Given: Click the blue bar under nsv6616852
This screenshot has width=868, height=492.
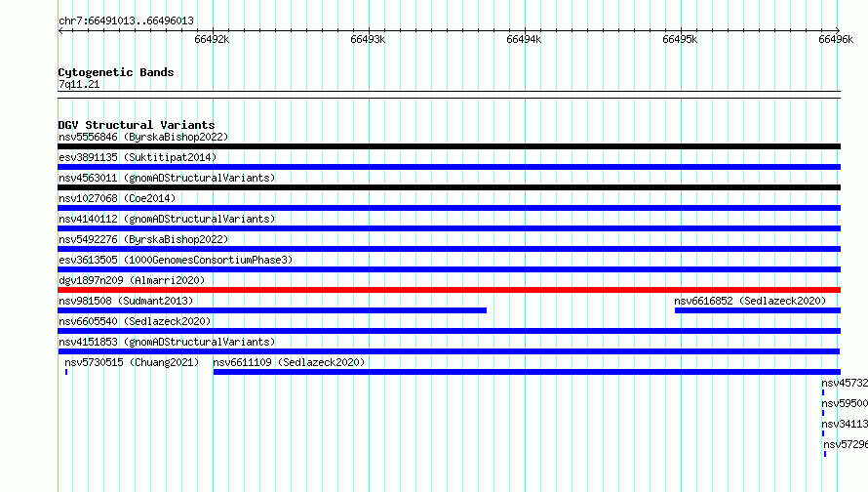Looking at the screenshot, I should coord(758,310).
